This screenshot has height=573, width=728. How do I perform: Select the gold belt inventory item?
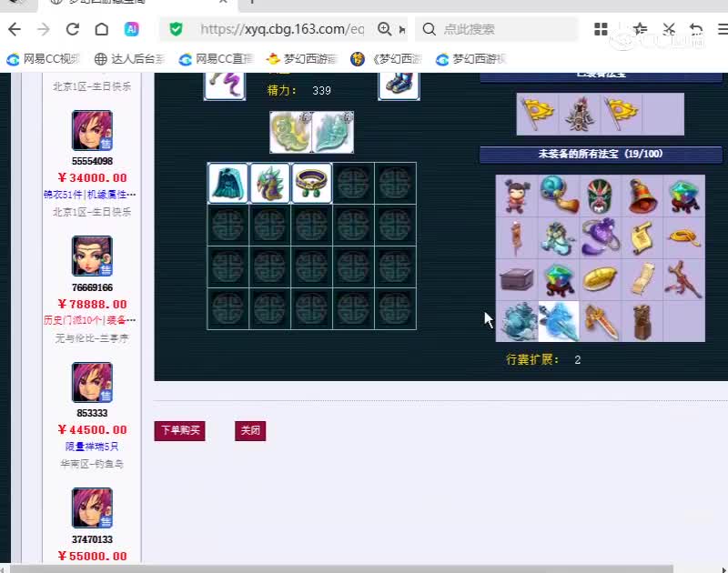(x=311, y=183)
